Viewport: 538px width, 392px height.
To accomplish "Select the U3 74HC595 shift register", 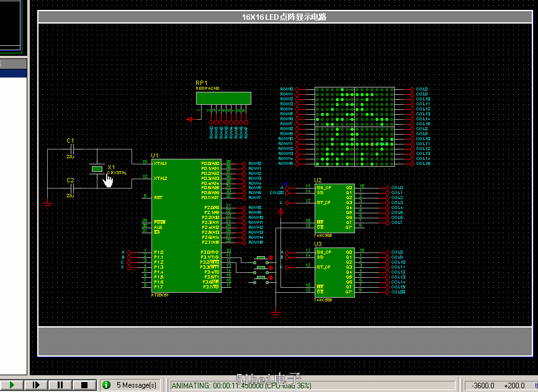I will tap(334, 273).
